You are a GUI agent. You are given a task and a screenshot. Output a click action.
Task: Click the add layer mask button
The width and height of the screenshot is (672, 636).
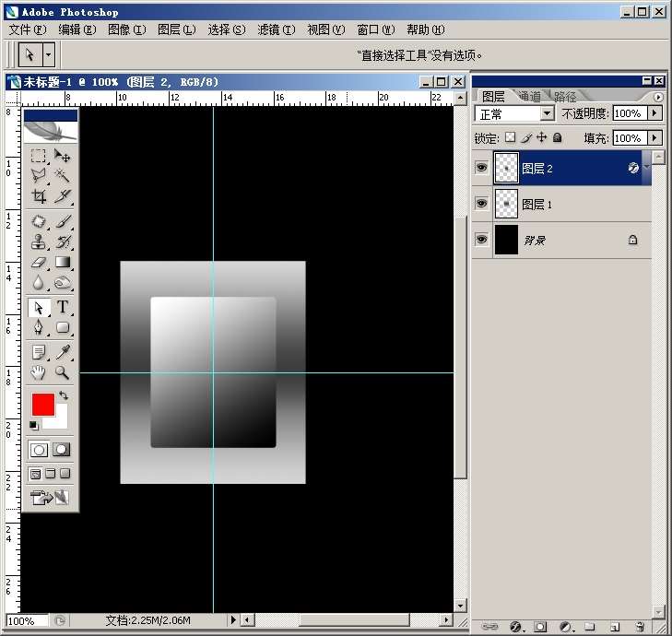[540, 627]
